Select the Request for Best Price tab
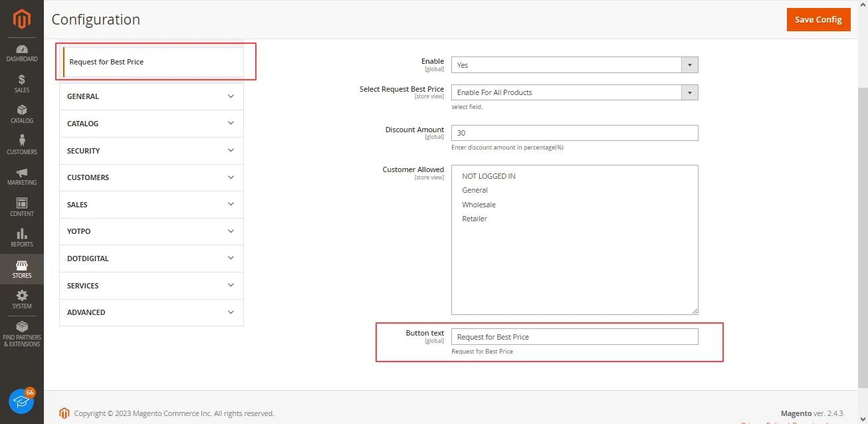Image resolution: width=868 pixels, height=424 pixels. click(x=152, y=62)
